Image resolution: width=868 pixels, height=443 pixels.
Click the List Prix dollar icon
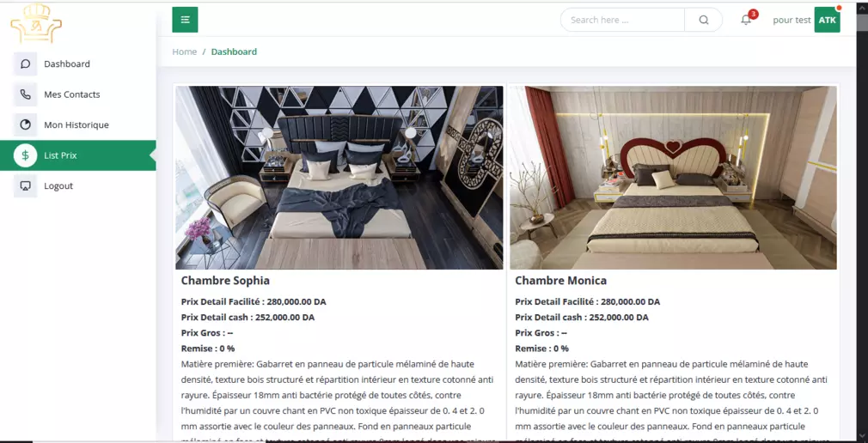click(x=26, y=155)
